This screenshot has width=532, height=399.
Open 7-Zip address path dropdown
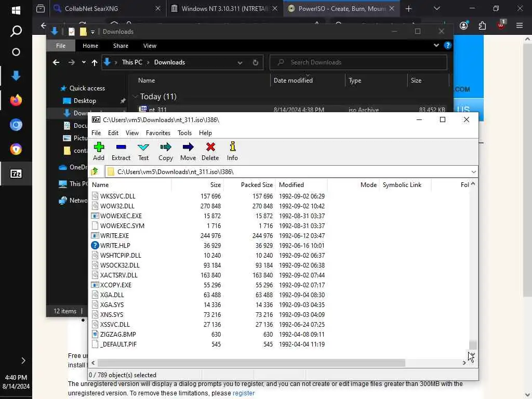[473, 172]
